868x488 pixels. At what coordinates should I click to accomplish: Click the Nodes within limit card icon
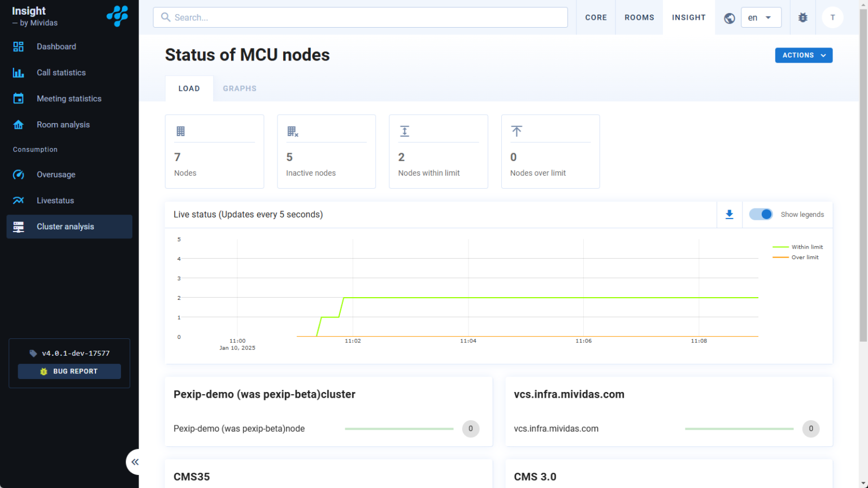(x=405, y=132)
